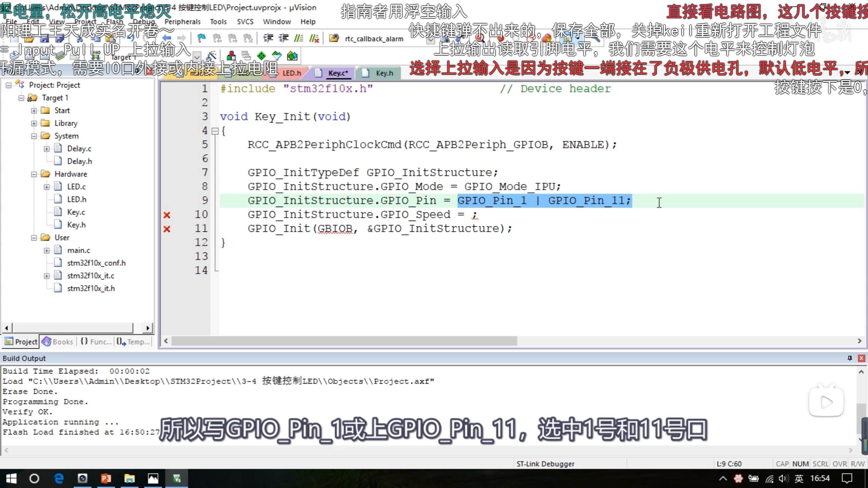This screenshot has height=488, width=868.
Task: Open the Peripherals menu
Action: click(182, 22)
